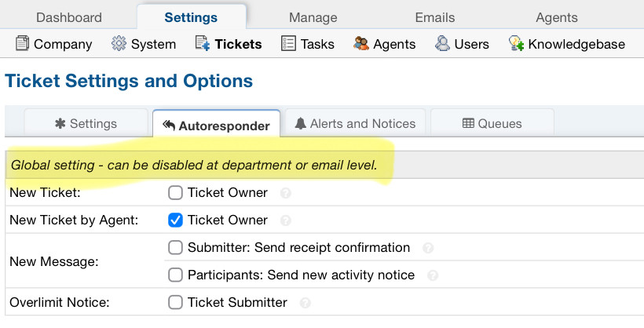Click the Agents people icon
The width and height of the screenshot is (644, 328).
click(361, 43)
